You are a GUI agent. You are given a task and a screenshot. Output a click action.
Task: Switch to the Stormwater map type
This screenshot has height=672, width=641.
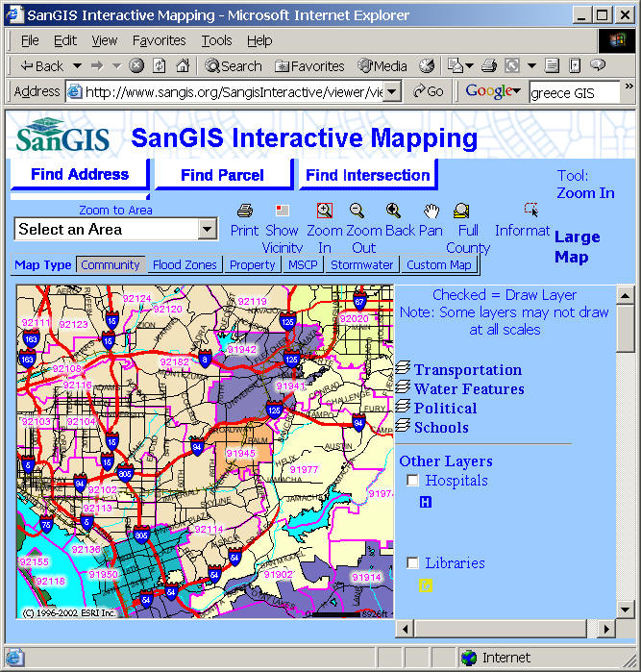click(361, 264)
